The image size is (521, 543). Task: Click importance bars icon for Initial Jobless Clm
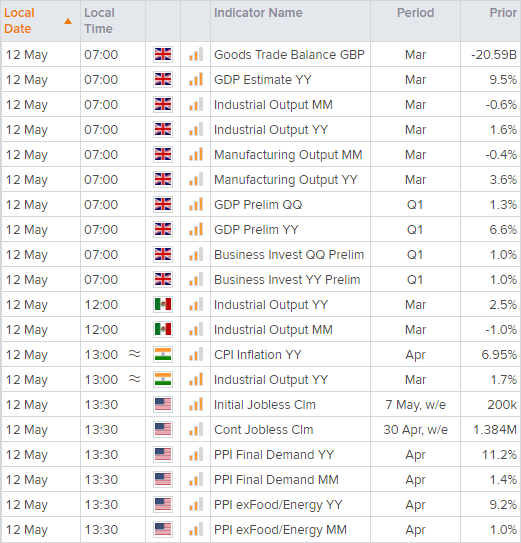point(196,404)
